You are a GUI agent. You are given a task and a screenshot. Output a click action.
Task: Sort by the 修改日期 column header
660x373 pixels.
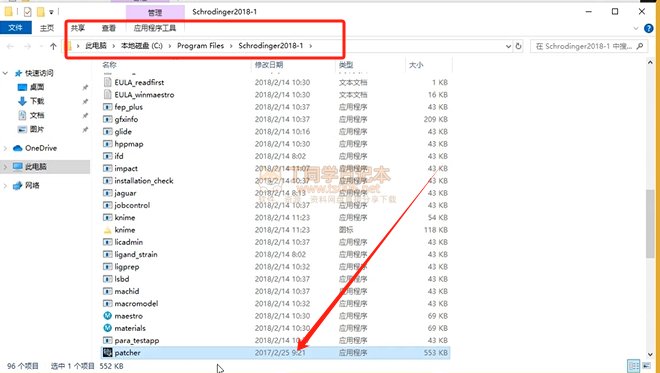click(269, 65)
